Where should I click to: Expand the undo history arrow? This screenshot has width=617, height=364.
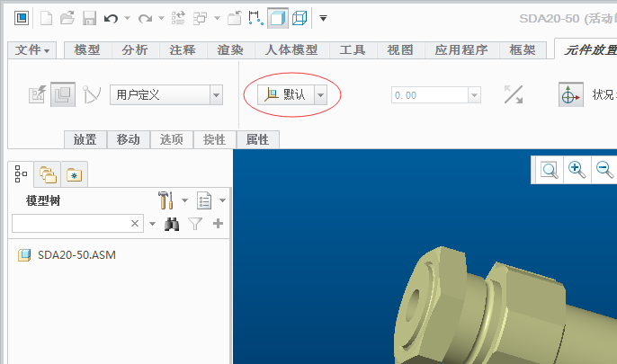[127, 18]
